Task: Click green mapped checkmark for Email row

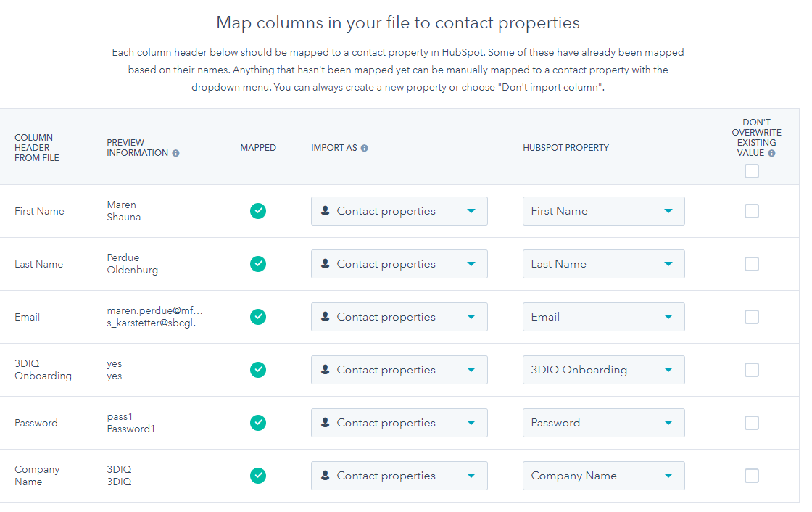Action: 258,317
